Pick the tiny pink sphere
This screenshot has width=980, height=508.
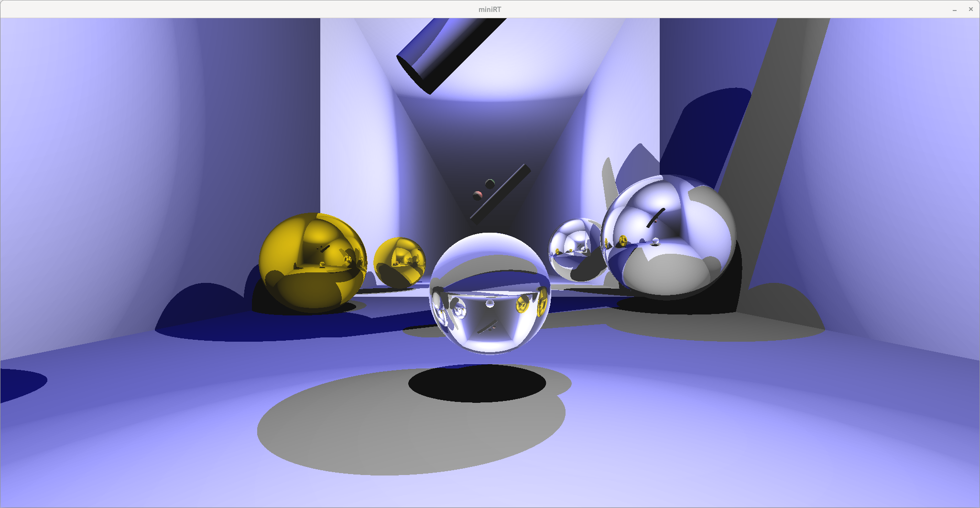478,195
